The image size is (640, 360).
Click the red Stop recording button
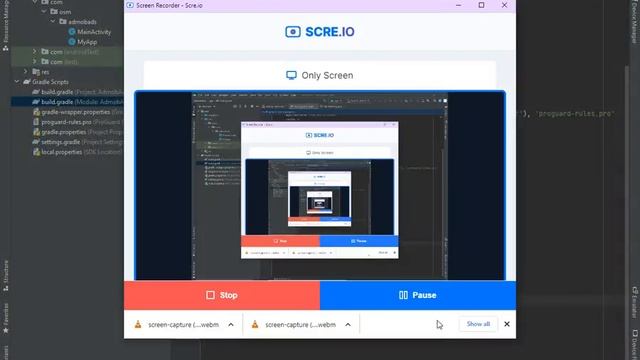pyautogui.click(x=222, y=295)
